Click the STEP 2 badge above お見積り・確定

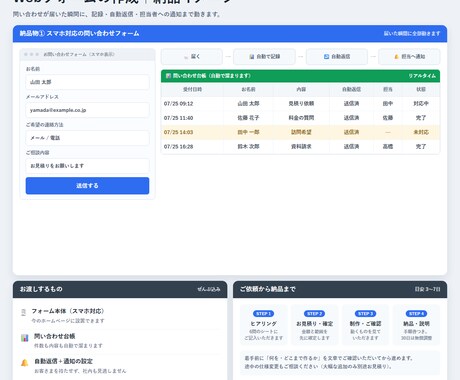click(x=314, y=314)
